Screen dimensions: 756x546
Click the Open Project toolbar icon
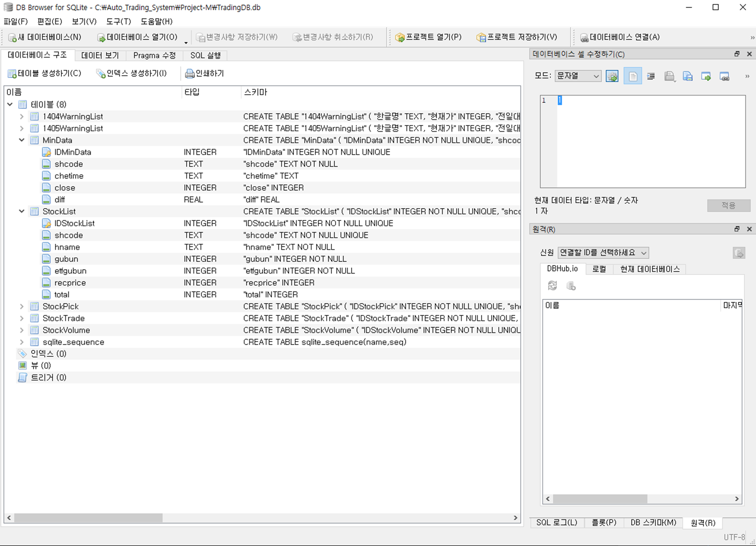(x=399, y=38)
